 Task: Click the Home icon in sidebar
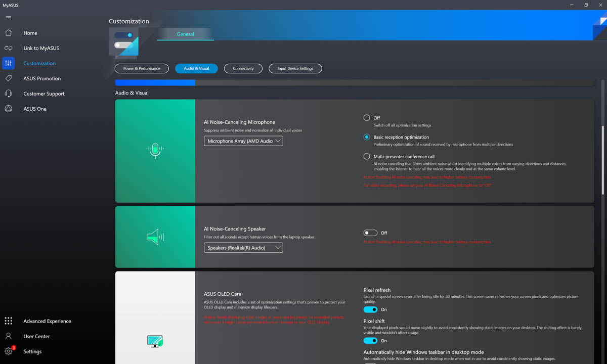coord(8,33)
